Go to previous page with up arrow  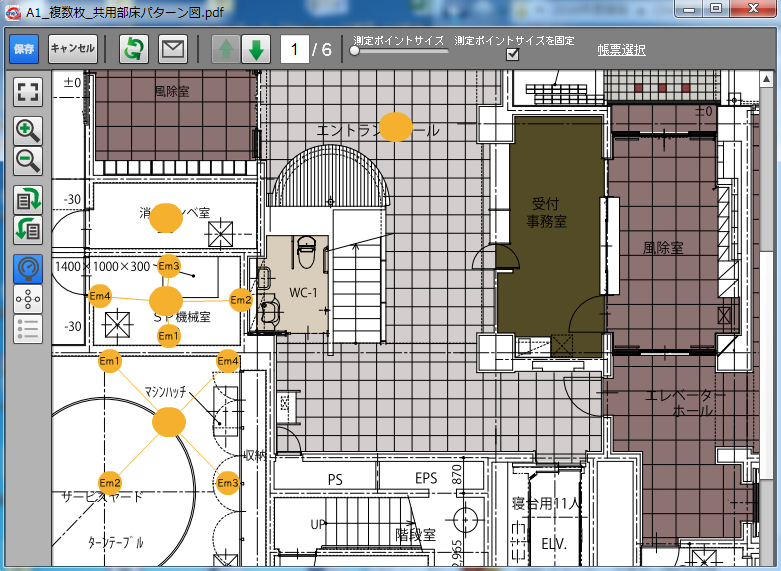(x=224, y=49)
